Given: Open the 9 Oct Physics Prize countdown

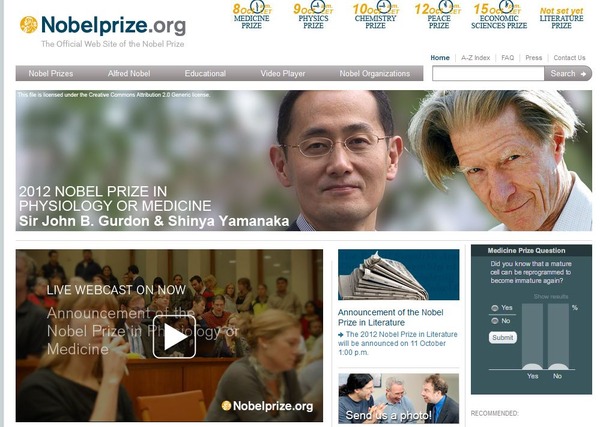Looking at the screenshot, I should pyautogui.click(x=313, y=15).
